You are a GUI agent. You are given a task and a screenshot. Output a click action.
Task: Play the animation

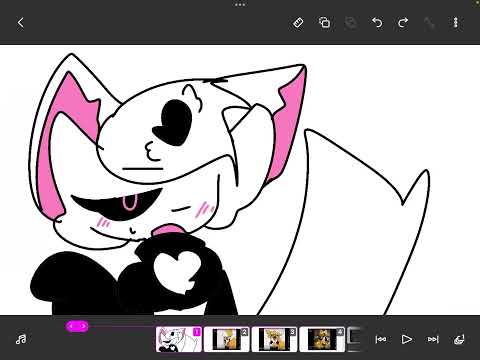click(x=407, y=339)
